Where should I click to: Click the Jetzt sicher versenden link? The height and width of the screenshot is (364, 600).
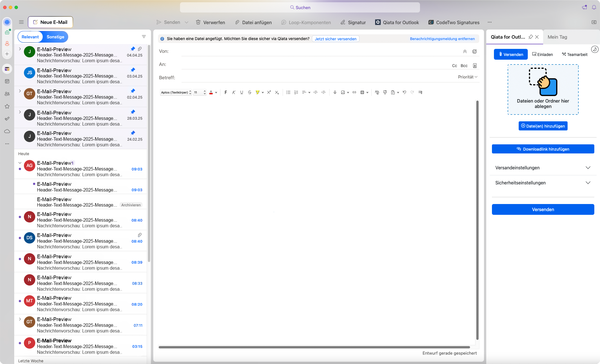[x=335, y=39]
